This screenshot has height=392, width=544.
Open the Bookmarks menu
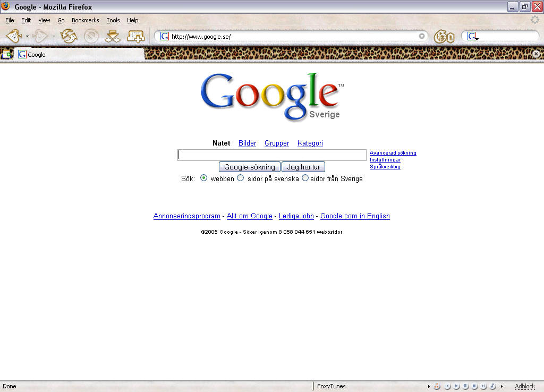point(85,20)
